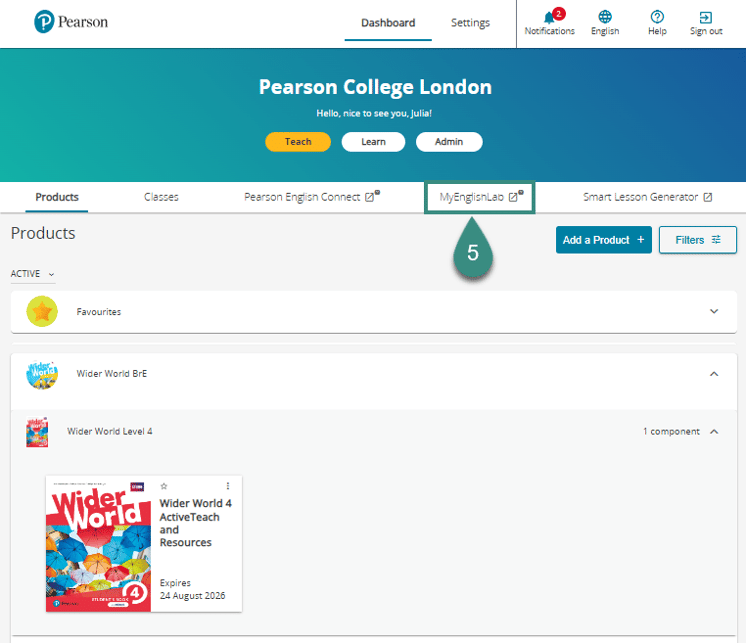This screenshot has height=643, width=746.
Task: Switch to the Learn role
Action: (x=373, y=142)
